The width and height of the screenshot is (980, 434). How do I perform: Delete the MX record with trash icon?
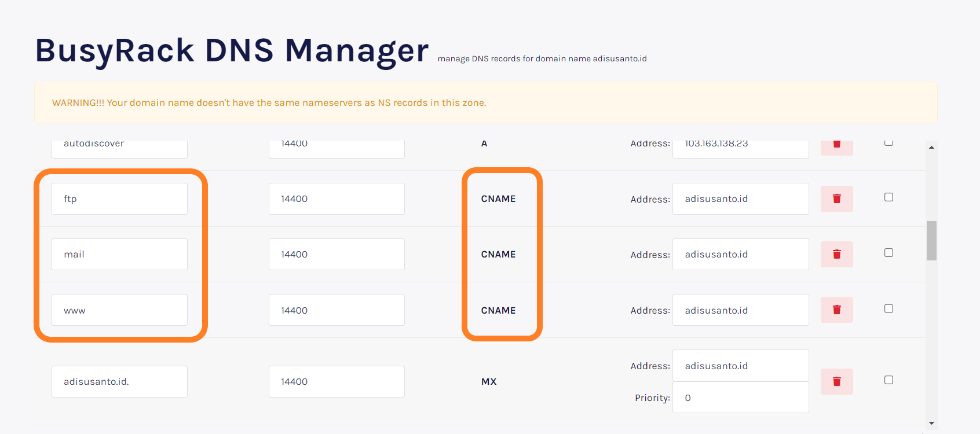(836, 381)
